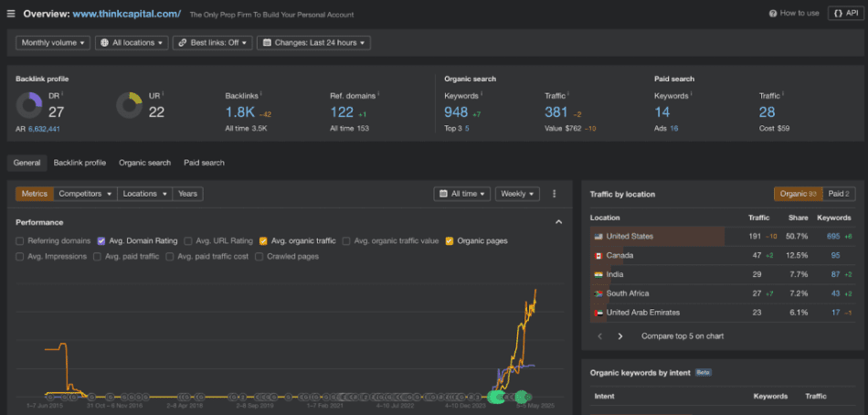Disable the Organic pages checkbox

(450, 241)
